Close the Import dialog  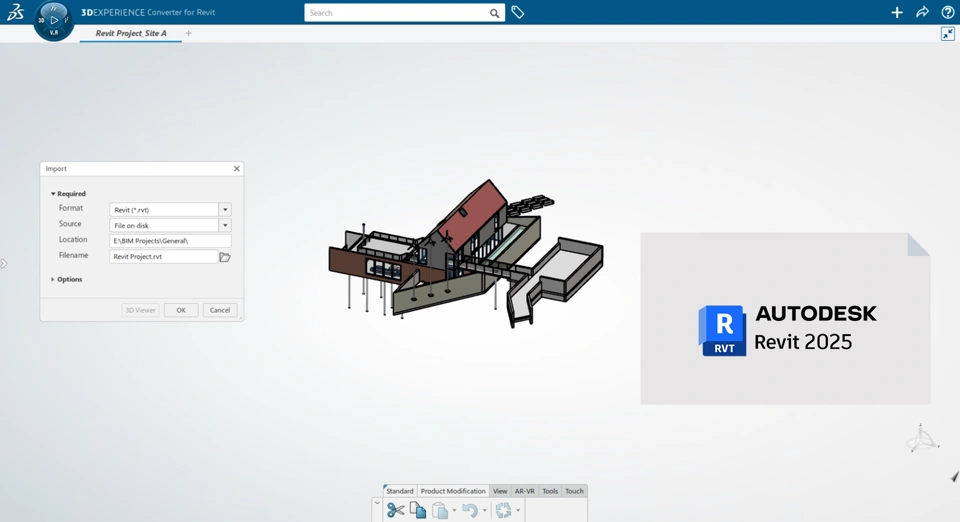[237, 169]
